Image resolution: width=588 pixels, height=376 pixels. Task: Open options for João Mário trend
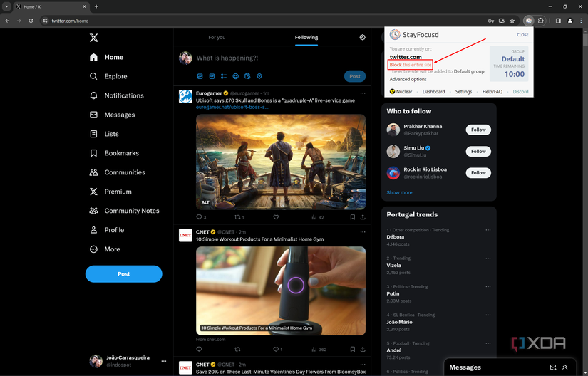click(x=488, y=315)
